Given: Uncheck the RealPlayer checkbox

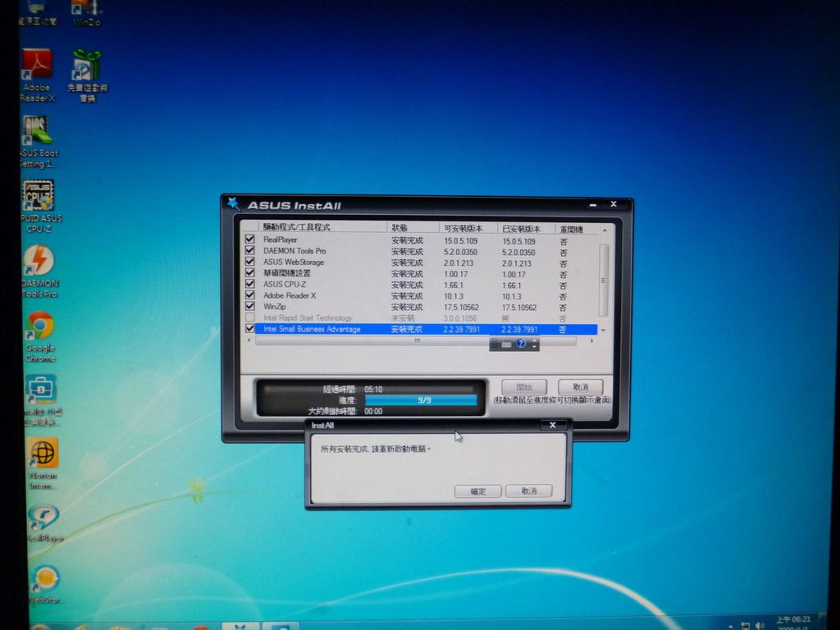Looking at the screenshot, I should [249, 239].
